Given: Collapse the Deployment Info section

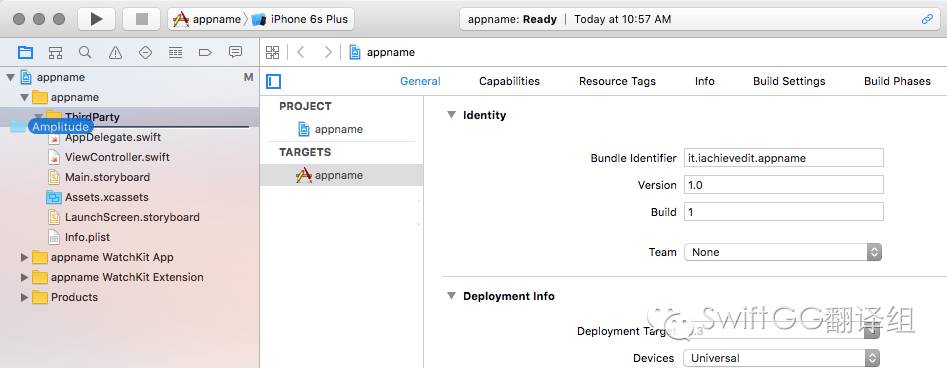Looking at the screenshot, I should [x=451, y=296].
